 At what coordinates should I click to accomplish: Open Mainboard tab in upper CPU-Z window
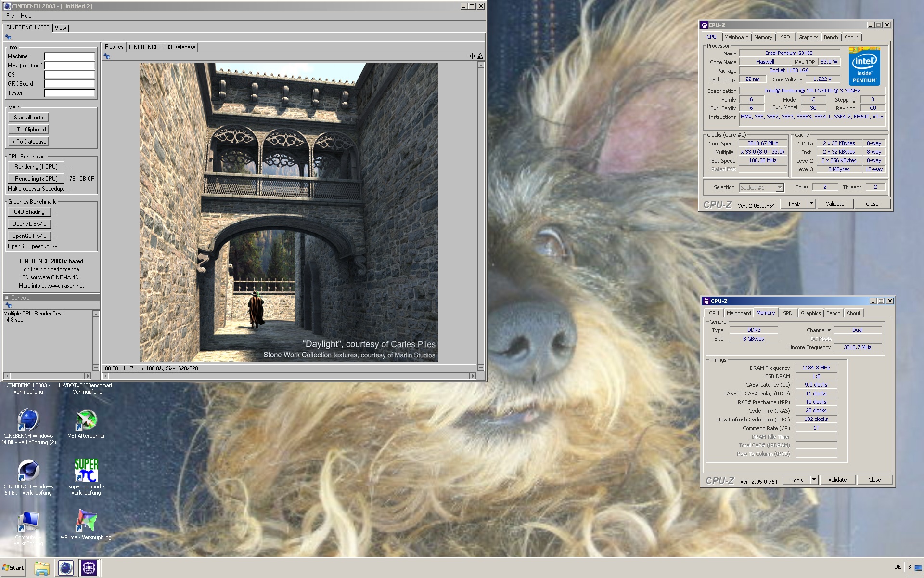(736, 37)
